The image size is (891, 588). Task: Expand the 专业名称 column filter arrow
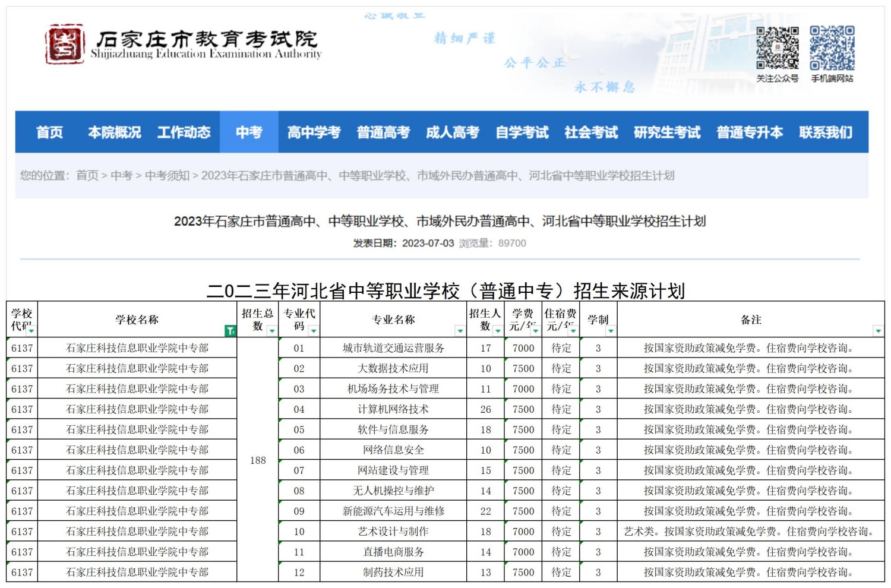tap(460, 331)
